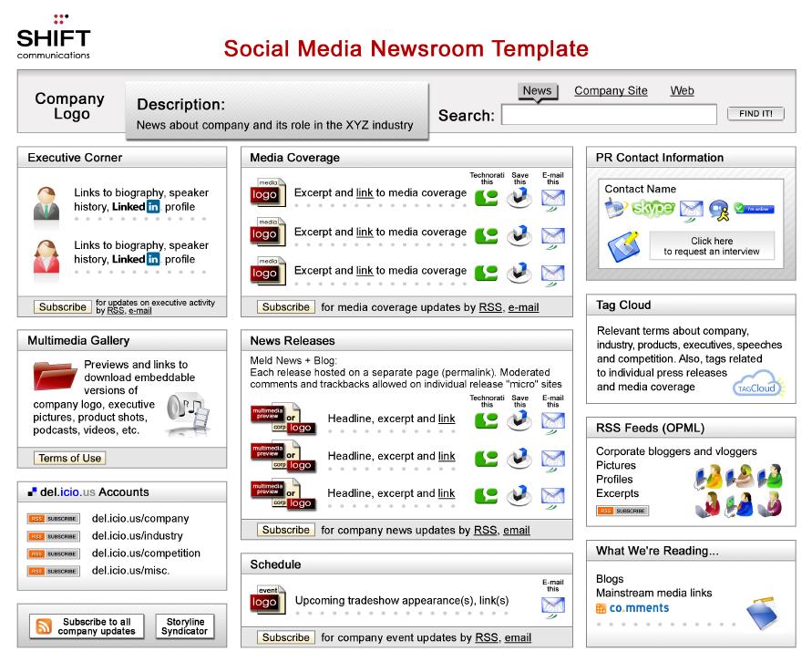This screenshot has height=662, width=812.
Task: Click the LinkedIn logo beside the male executive
Action: 136,207
